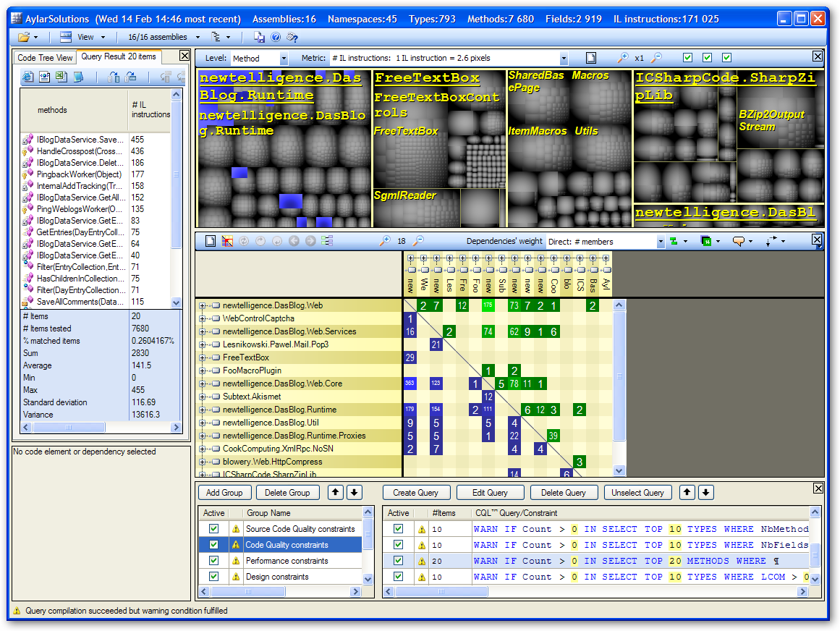Select the Query Result 20 items tab

point(119,56)
